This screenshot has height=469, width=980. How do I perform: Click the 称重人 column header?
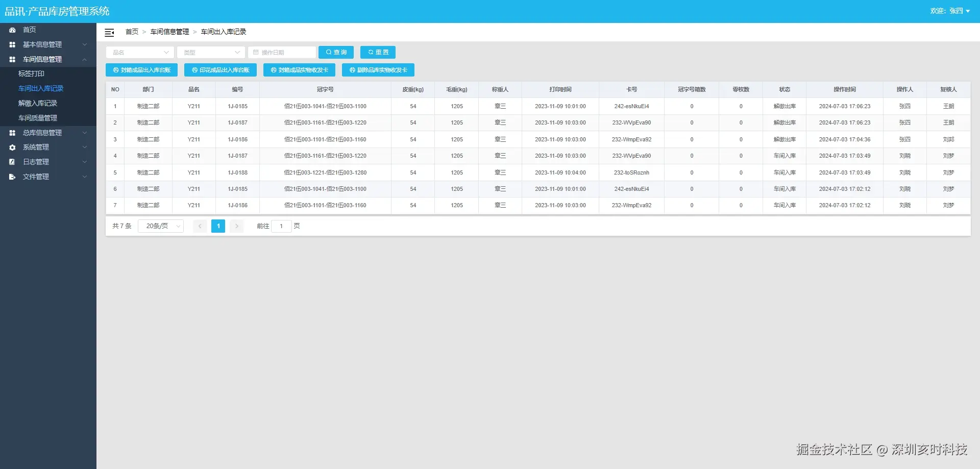coord(500,90)
